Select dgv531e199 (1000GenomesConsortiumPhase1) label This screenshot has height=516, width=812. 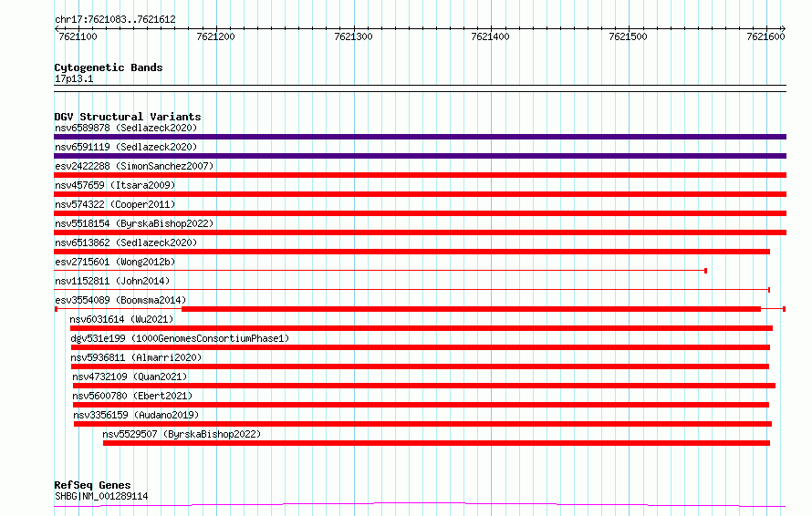pyautogui.click(x=180, y=338)
